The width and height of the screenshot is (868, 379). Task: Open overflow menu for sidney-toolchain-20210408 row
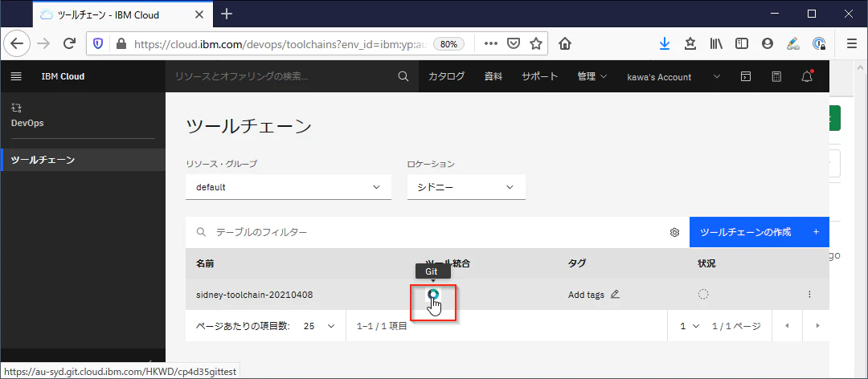pos(810,295)
